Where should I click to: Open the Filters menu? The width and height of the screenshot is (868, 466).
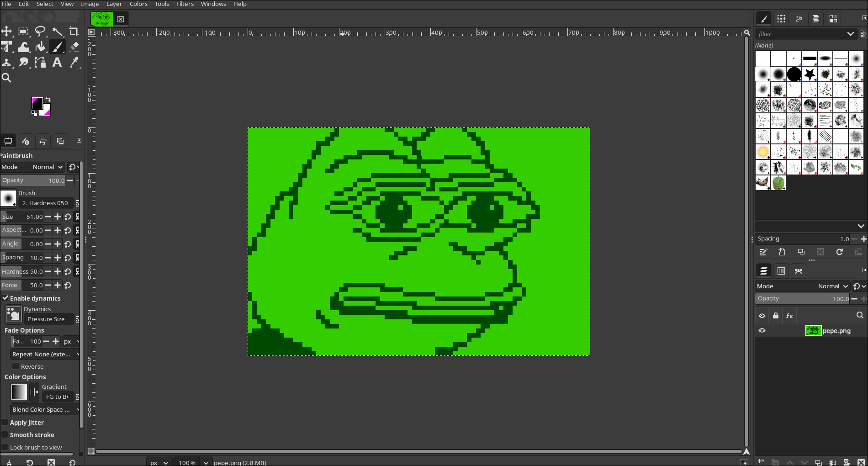pos(185,4)
